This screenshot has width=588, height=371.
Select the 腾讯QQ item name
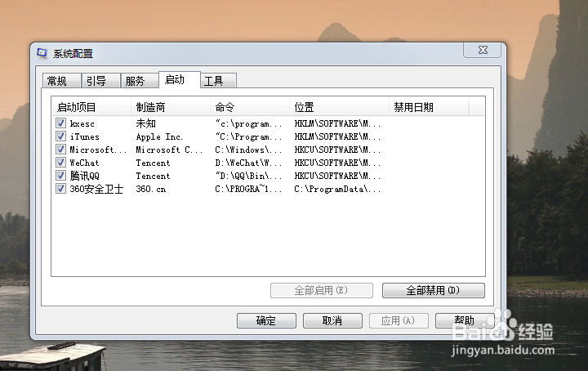tap(85, 176)
